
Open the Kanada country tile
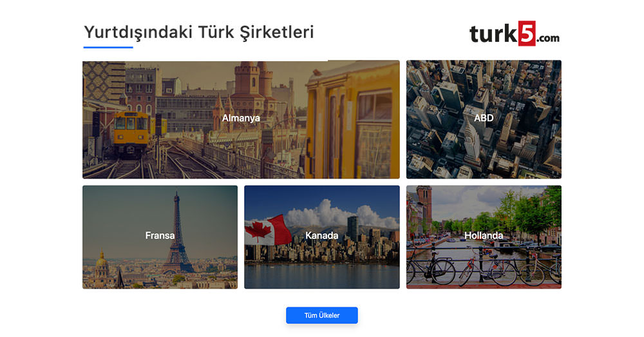pos(322,237)
